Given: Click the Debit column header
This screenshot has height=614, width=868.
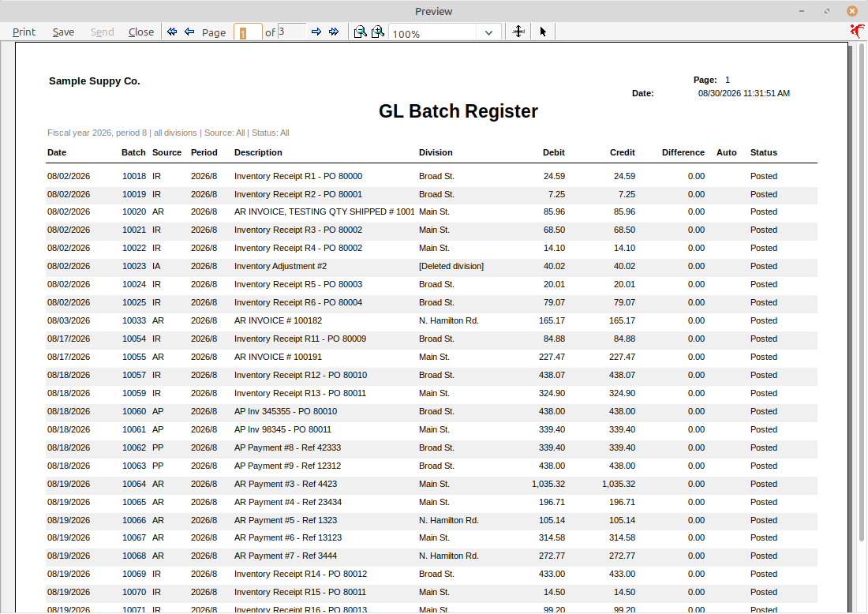Looking at the screenshot, I should [554, 152].
